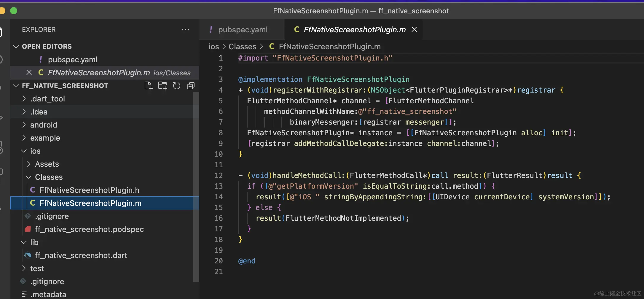Collapse the Open Editors section
The image size is (644, 299).
click(16, 46)
